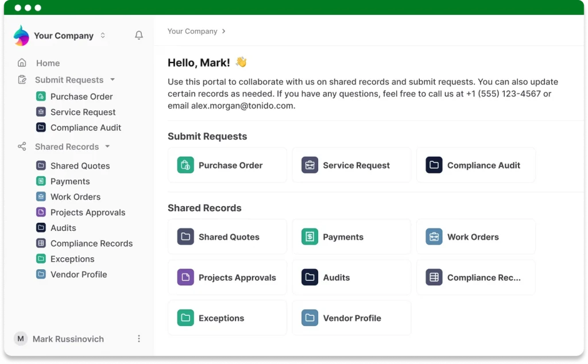Collapse the Shared Records sidebar section
The image size is (588, 364).
tap(107, 147)
